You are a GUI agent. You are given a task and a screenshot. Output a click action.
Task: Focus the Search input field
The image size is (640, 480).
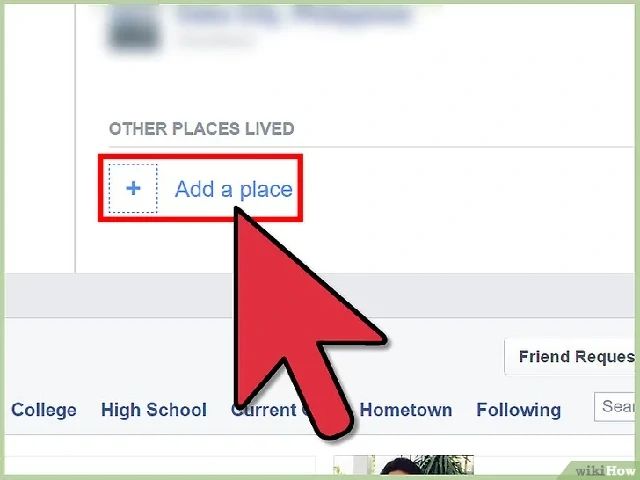(x=615, y=407)
